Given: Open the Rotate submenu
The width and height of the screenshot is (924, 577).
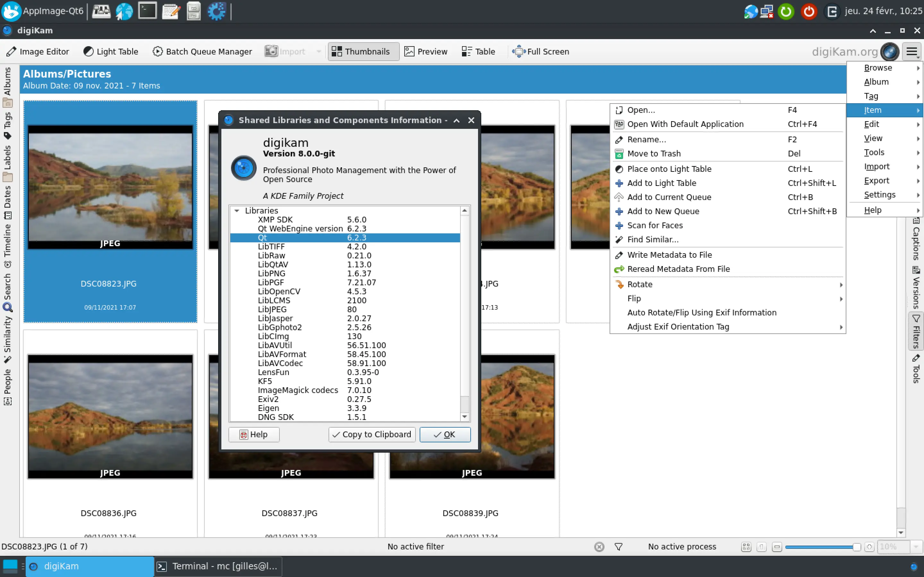Looking at the screenshot, I should click(639, 284).
